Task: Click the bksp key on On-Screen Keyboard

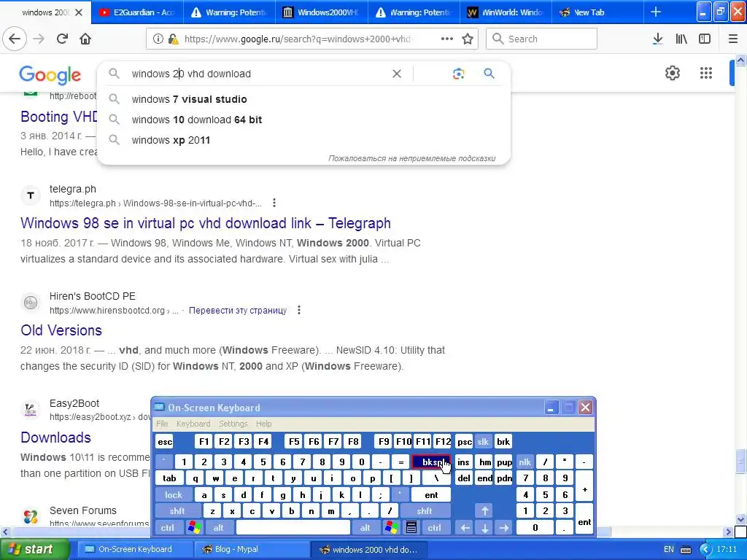Action: pyautogui.click(x=430, y=462)
